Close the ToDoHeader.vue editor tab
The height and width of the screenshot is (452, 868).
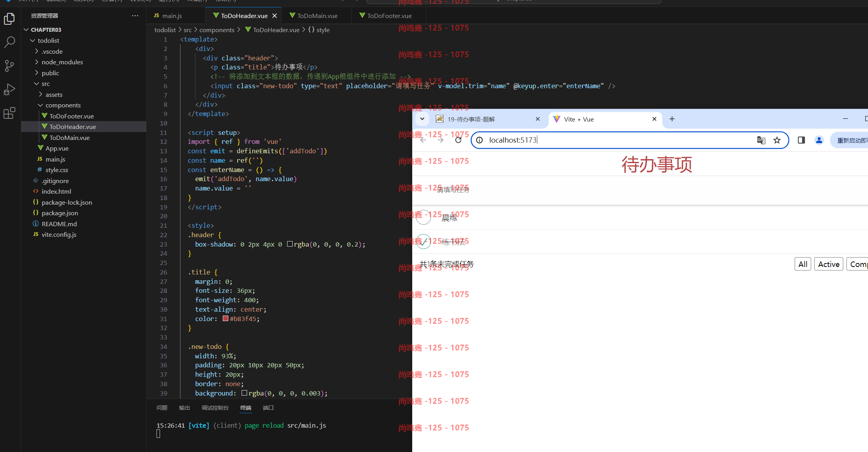[x=275, y=16]
